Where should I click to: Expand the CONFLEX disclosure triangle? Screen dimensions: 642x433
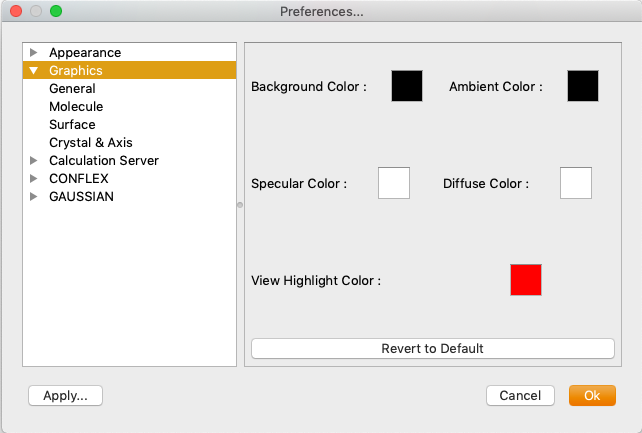click(x=34, y=179)
